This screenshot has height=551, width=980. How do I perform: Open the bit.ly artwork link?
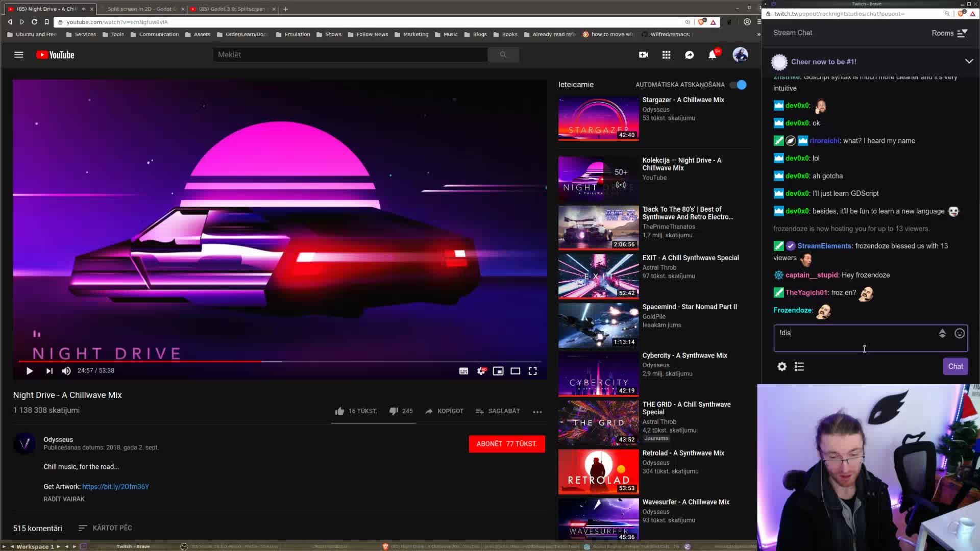coord(115,487)
